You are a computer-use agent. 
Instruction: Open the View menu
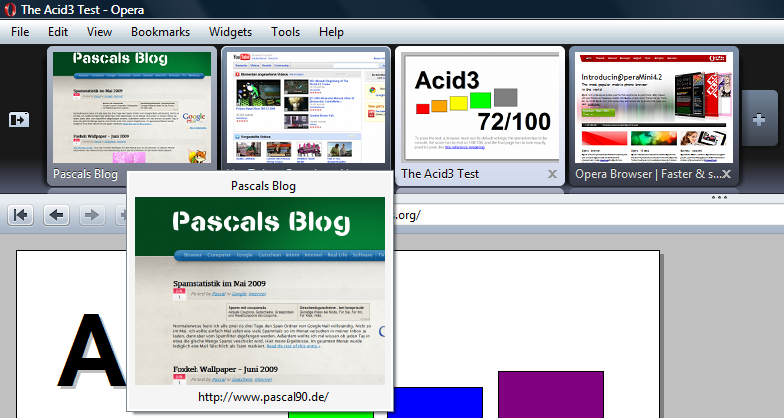pos(99,32)
